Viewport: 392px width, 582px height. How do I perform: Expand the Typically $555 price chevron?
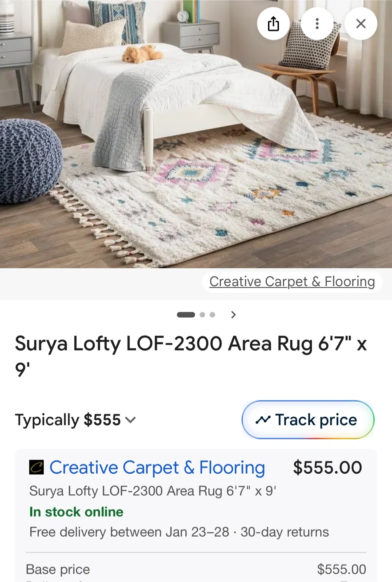(130, 420)
